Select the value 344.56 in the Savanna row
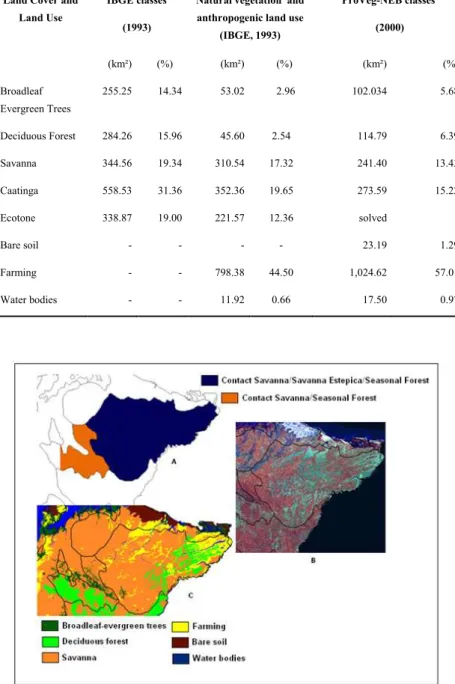This screenshot has height=684, width=455. 117,164
